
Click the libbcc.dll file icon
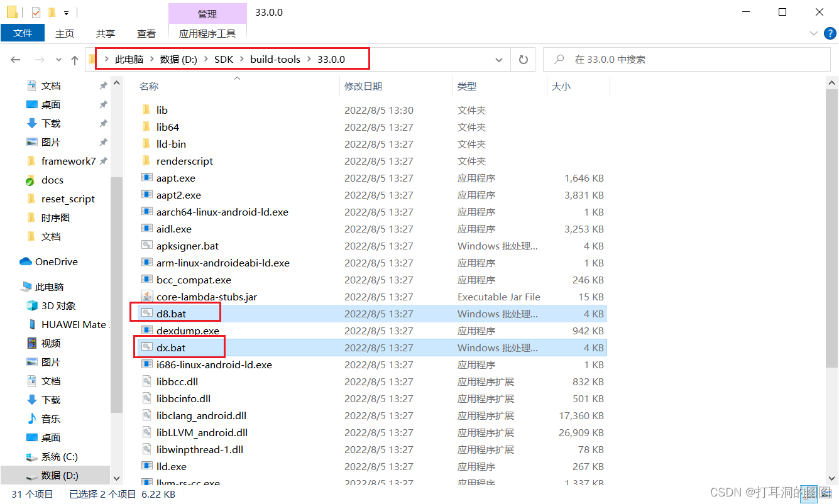pyautogui.click(x=146, y=381)
